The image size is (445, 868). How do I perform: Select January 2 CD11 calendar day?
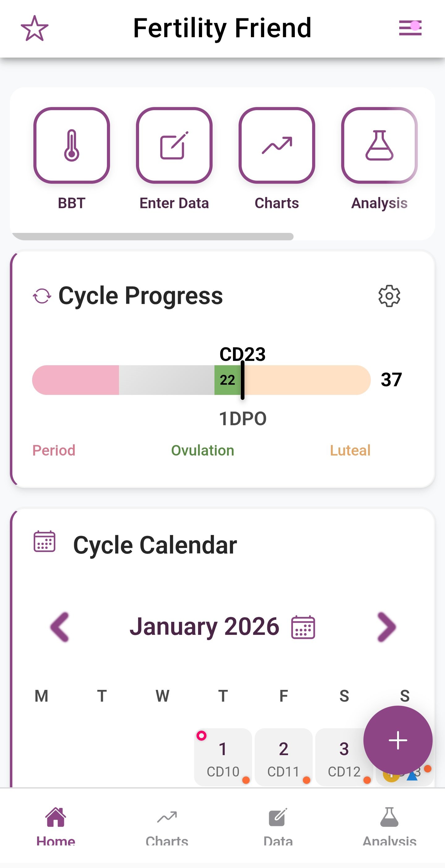[283, 757]
